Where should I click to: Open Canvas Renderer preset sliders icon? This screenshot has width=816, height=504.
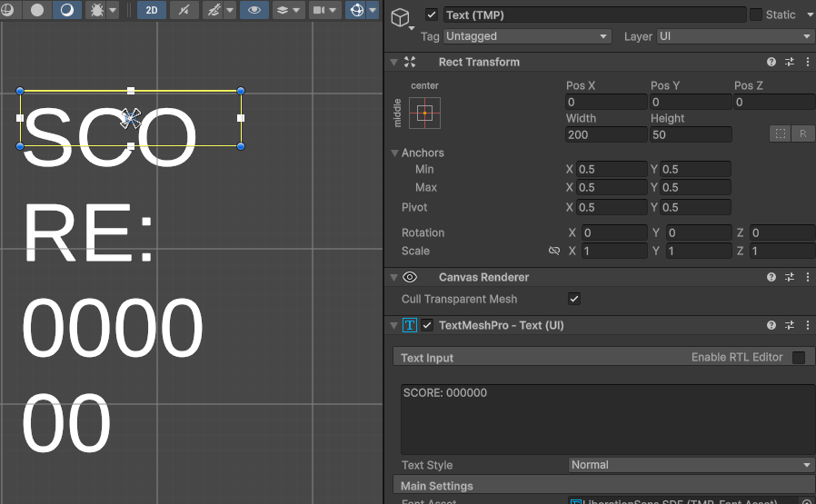[x=790, y=277]
